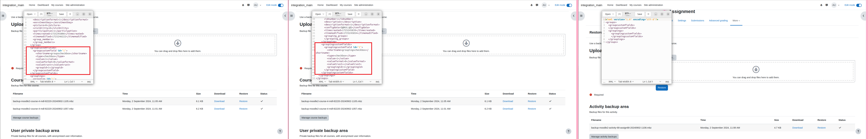Open hamburger menu in left editor

point(70,14)
